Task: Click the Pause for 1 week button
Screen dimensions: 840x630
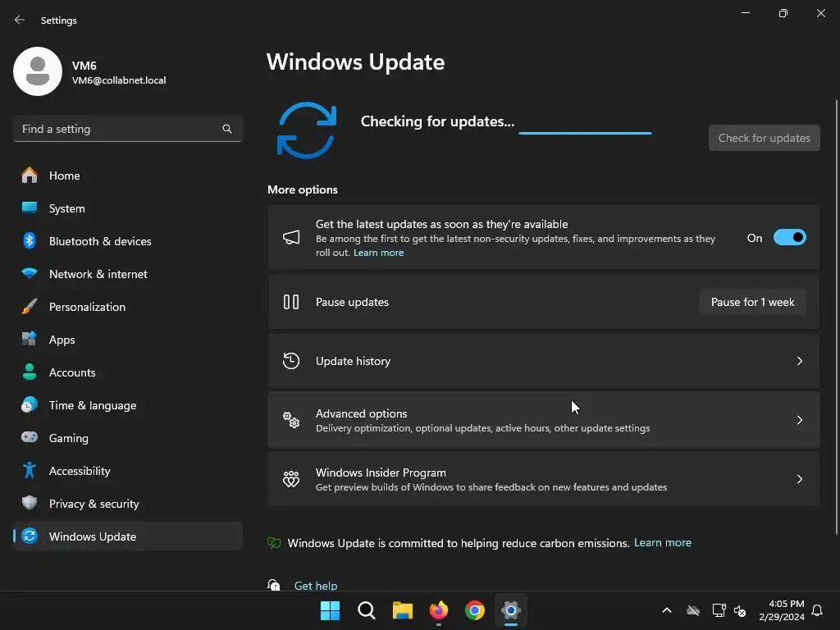Action: coord(753,302)
